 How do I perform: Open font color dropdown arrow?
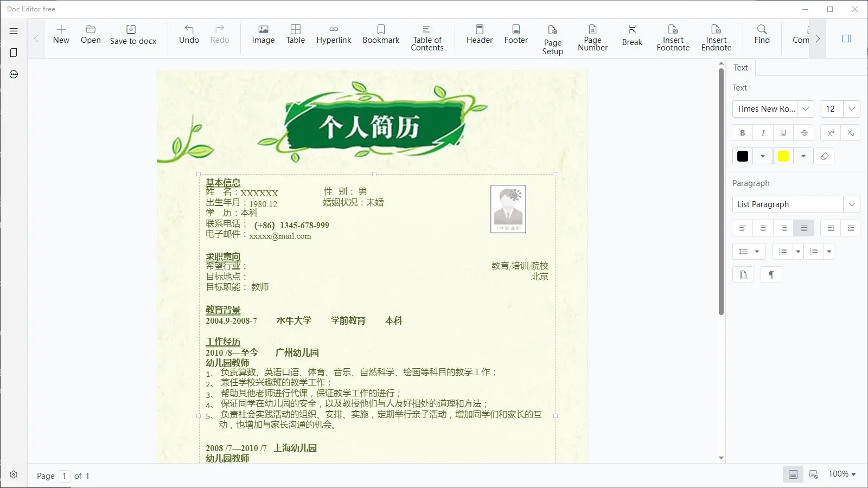[x=763, y=156]
